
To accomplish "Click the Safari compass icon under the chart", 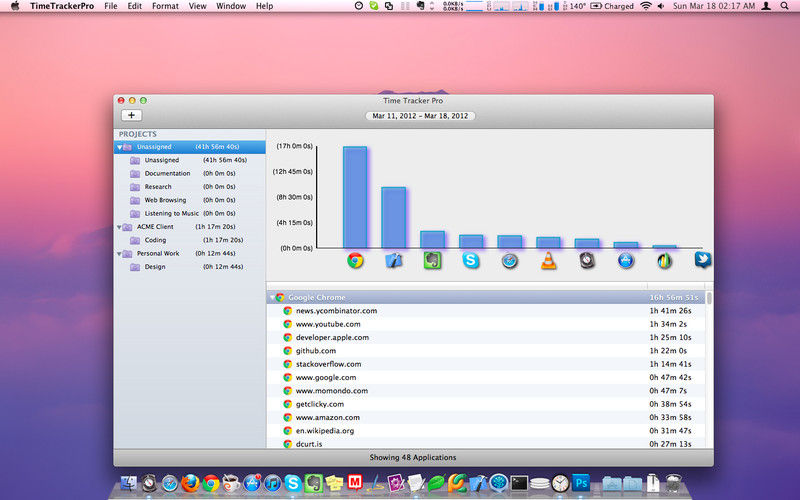I will tap(510, 261).
